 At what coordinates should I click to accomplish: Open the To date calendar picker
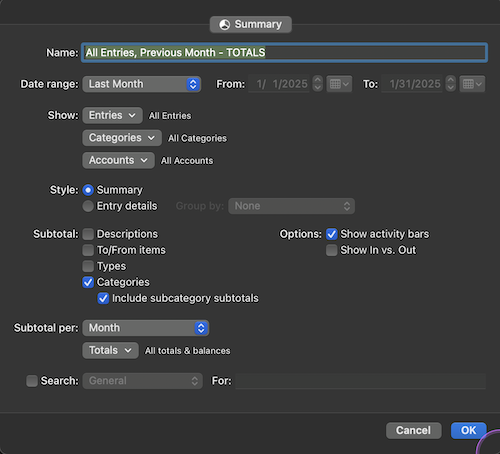click(472, 84)
